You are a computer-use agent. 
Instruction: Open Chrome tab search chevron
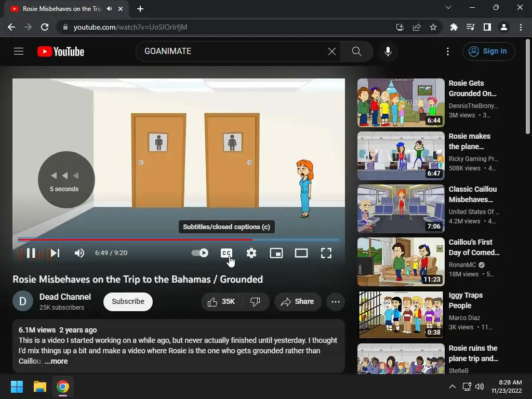(448, 7)
